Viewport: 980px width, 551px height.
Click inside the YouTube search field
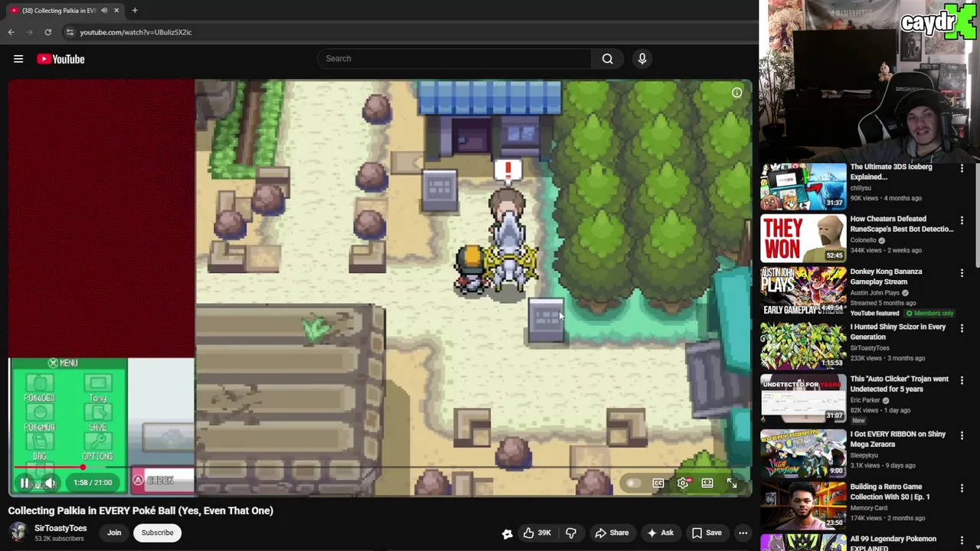coord(455,59)
